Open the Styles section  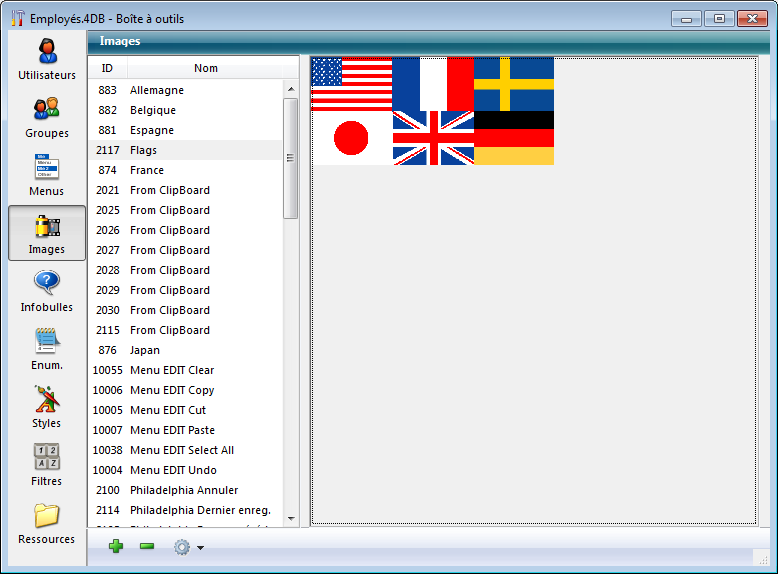(x=47, y=407)
